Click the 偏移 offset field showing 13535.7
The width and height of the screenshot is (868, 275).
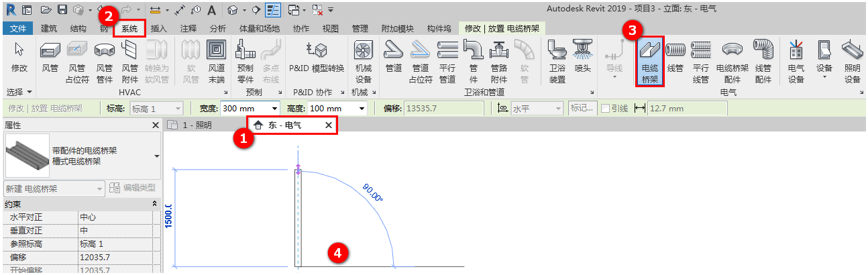click(x=445, y=109)
